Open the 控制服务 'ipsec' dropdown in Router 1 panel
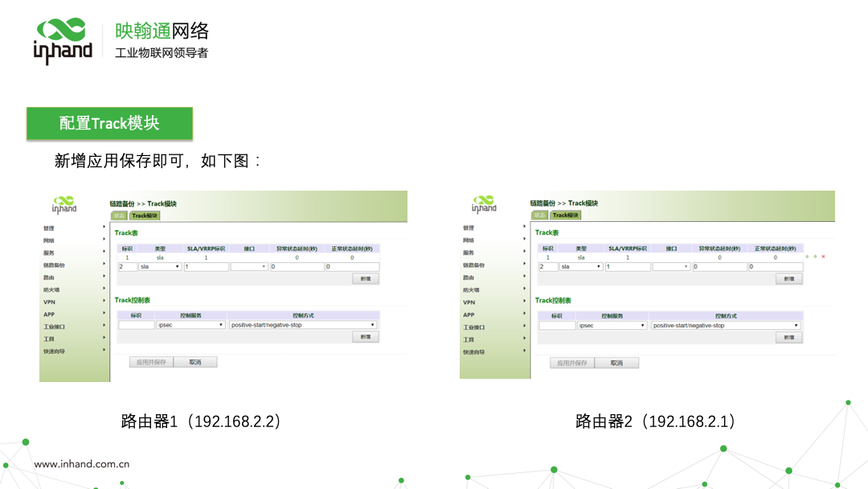Viewport: 868px width, 489px height. 190,325
